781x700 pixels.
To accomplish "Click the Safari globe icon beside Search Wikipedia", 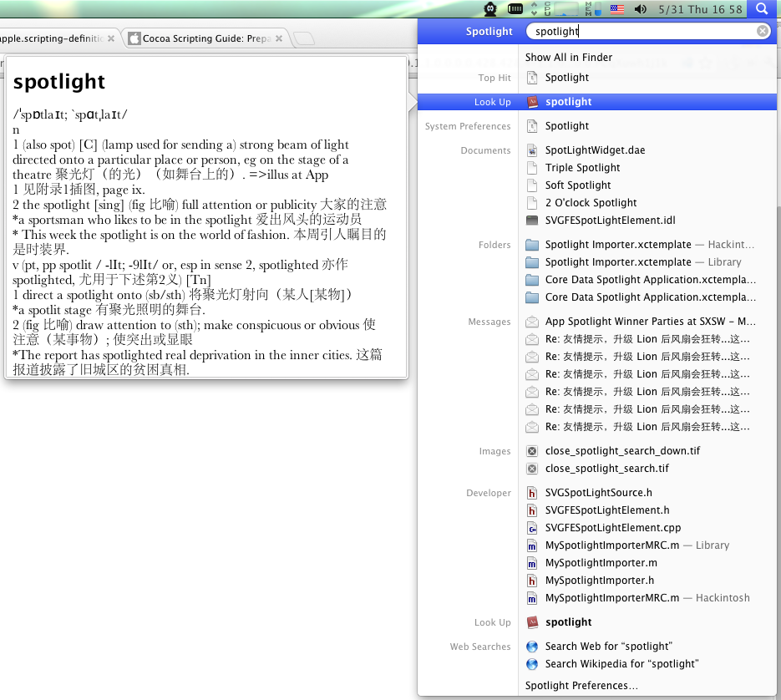I will tap(532, 664).
